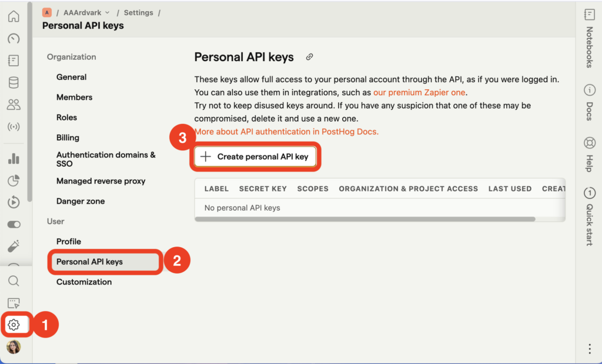Open the settings gear icon
Image resolution: width=602 pixels, height=364 pixels.
point(14,325)
